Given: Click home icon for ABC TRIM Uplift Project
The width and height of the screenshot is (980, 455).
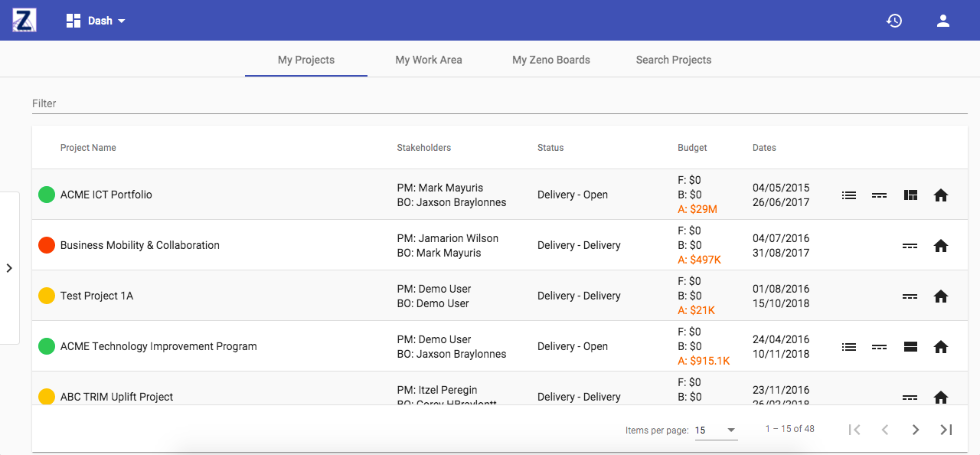Looking at the screenshot, I should click(941, 397).
